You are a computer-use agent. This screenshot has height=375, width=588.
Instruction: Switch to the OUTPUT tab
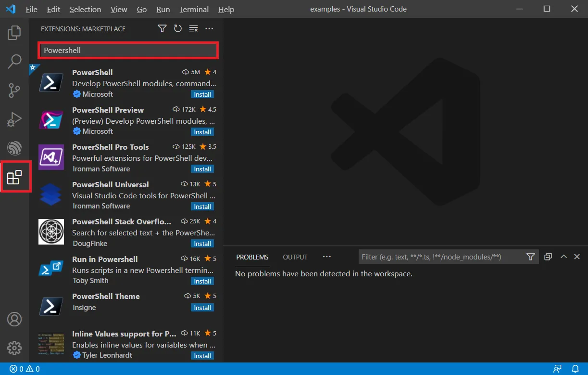click(x=295, y=257)
